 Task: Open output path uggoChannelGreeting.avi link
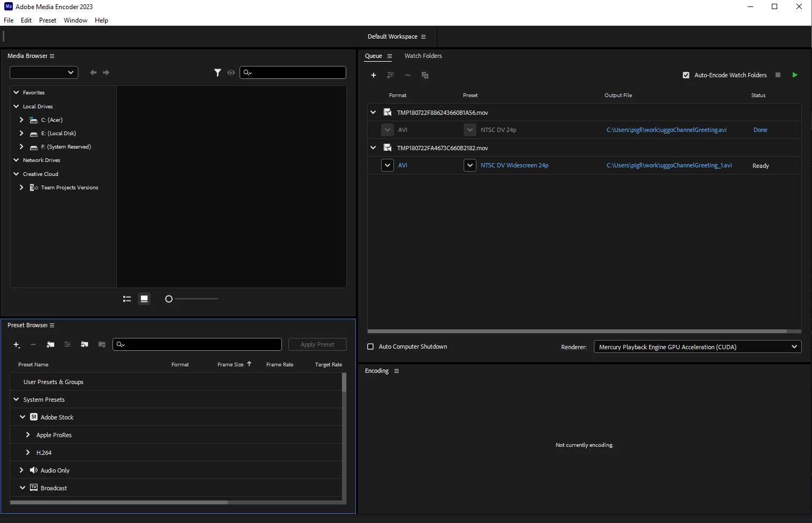click(666, 130)
